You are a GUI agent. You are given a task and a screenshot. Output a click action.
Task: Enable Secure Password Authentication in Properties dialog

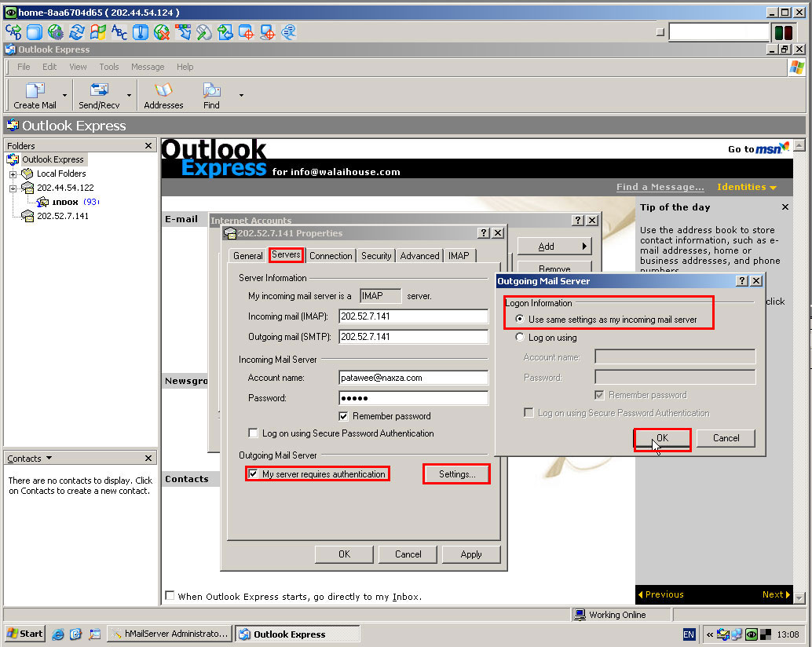pyautogui.click(x=253, y=433)
